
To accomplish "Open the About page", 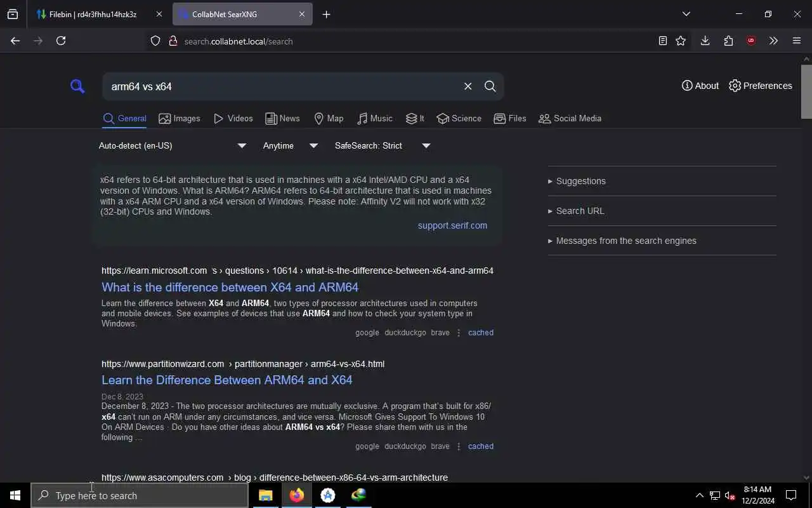I will point(700,86).
